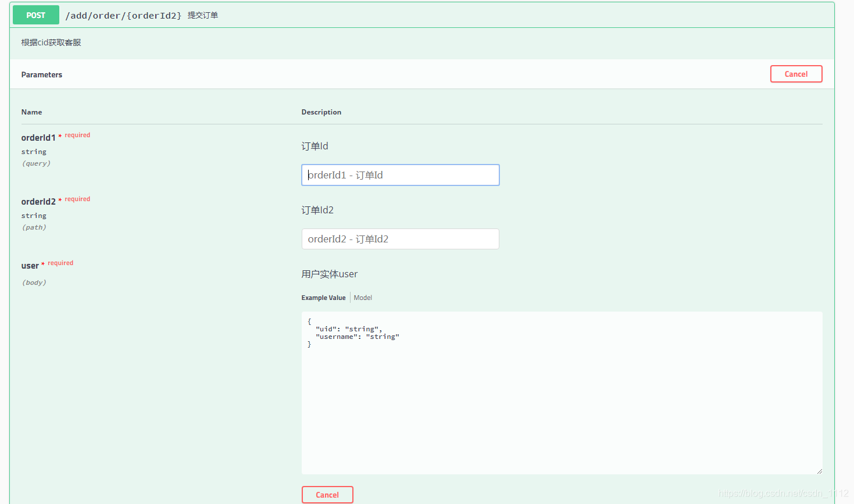The width and height of the screenshot is (854, 504).
Task: Click the 订单Id2 description label
Action: coord(317,210)
